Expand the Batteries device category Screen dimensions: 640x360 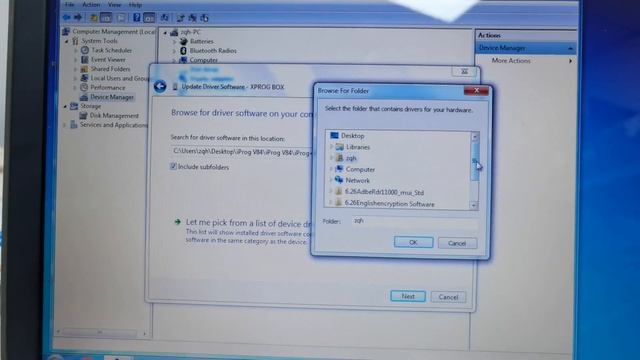pos(174,42)
